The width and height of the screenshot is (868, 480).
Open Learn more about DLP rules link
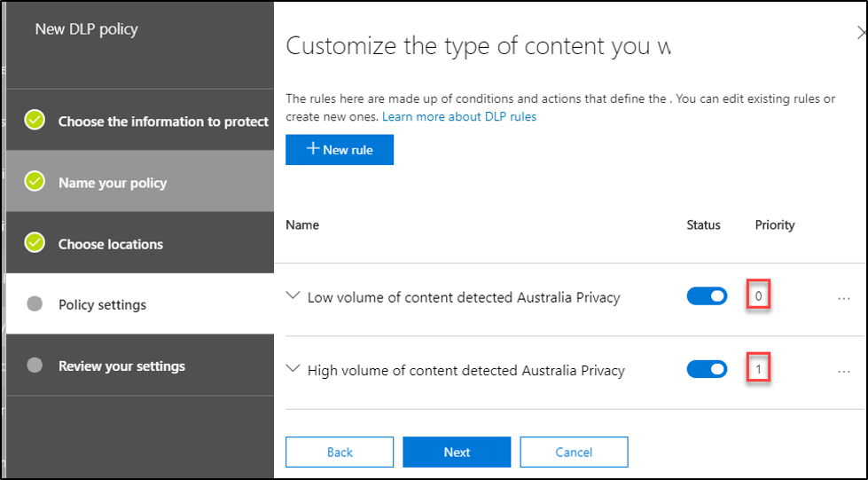(458, 116)
